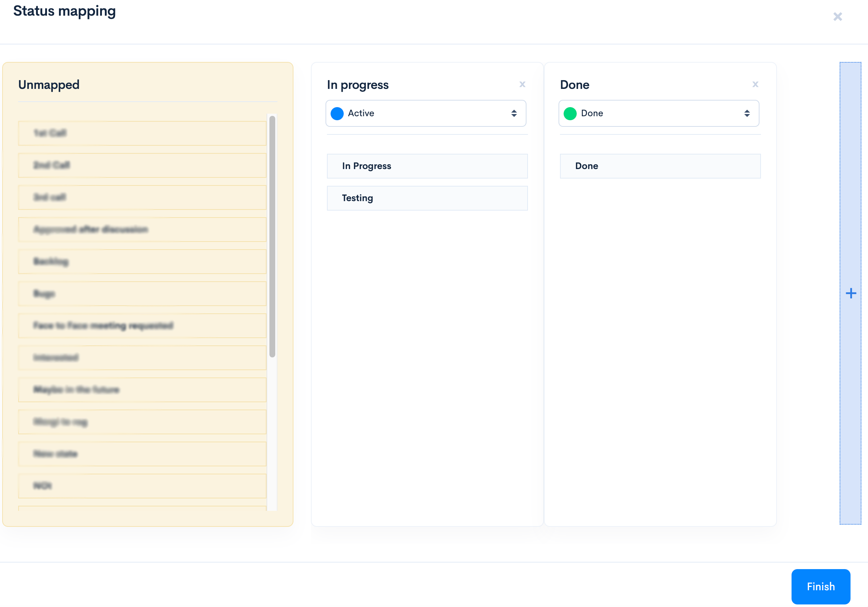Select the Bugs unmapped status
Screen dimensions: 868x607
142,293
